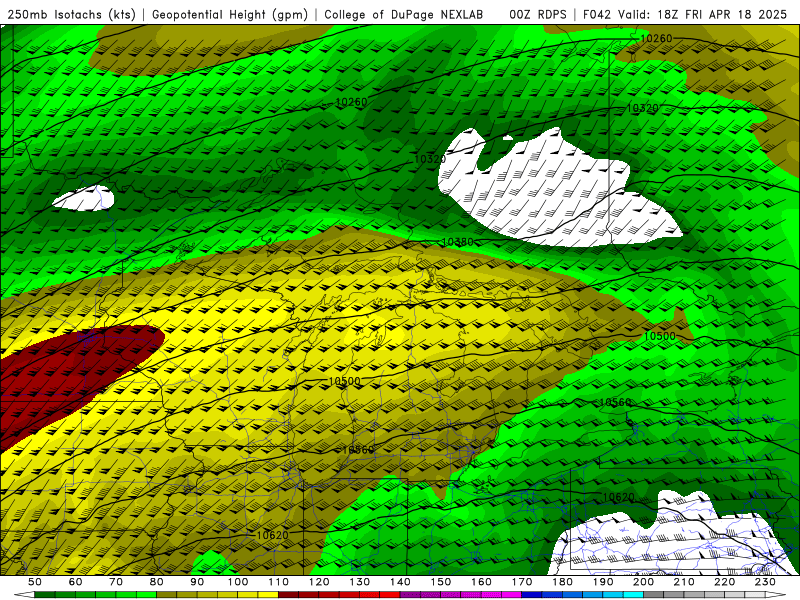Click the "250mb Isotachs (kts)" title text
Viewport: 800px width, 600px height.
click(x=71, y=15)
